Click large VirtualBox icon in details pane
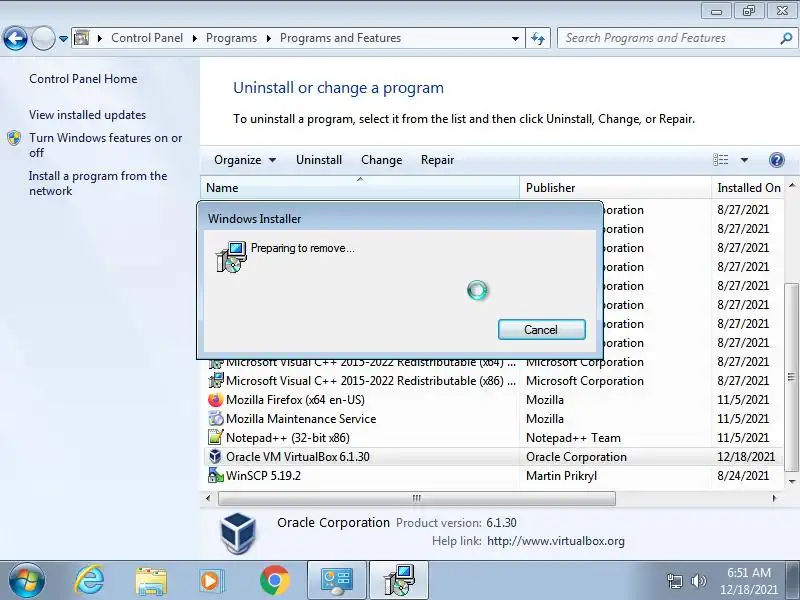The image size is (800, 600). click(238, 533)
